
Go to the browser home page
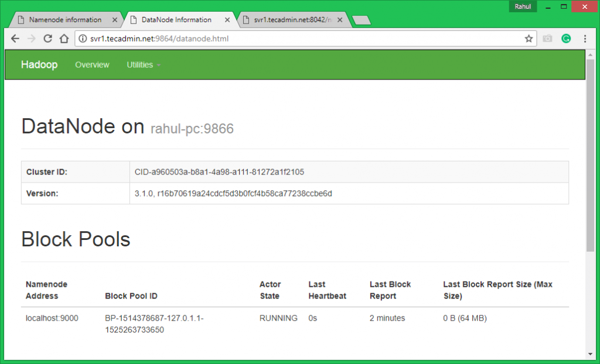(64, 39)
